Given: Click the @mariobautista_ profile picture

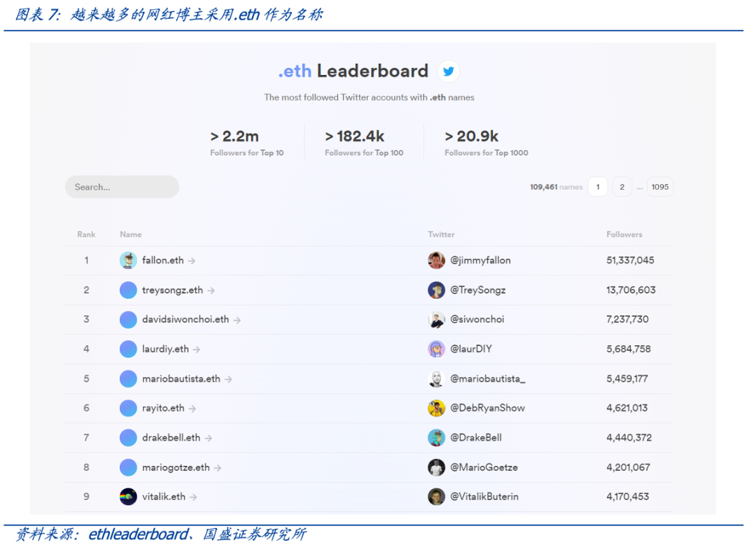Looking at the screenshot, I should point(436,379).
